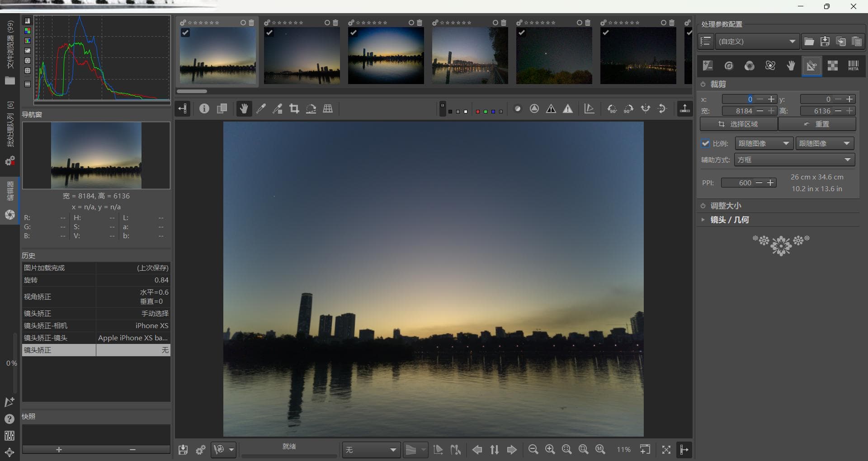Open a new detail window
The image size is (868, 461).
pyautogui.click(x=645, y=450)
